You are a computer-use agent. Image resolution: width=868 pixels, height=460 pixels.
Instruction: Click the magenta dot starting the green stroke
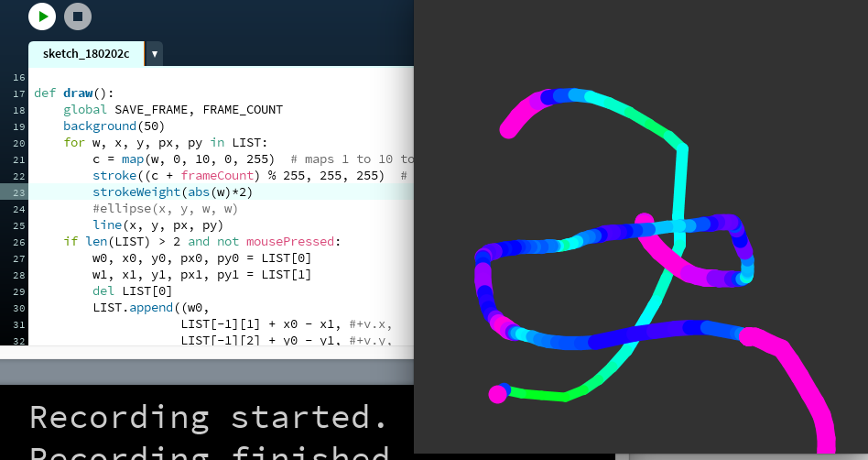(498, 394)
